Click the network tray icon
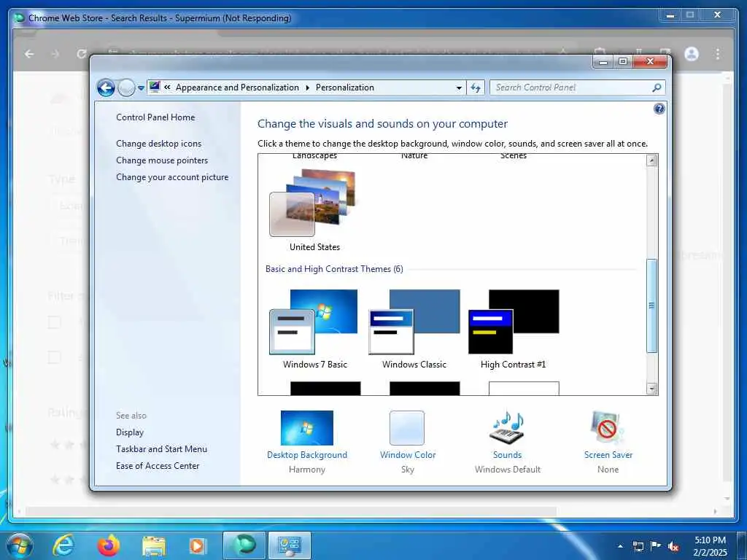The height and width of the screenshot is (560, 747). [x=638, y=545]
